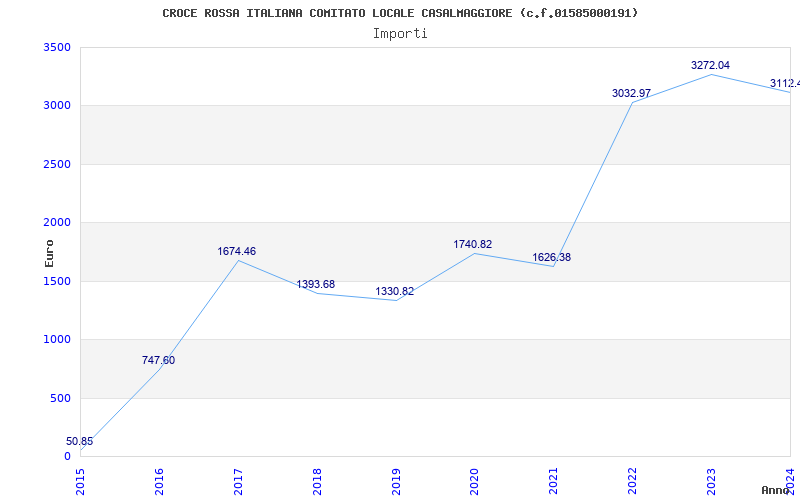This screenshot has width=800, height=500.
Task: Click year label 2021
Action: 554,481
